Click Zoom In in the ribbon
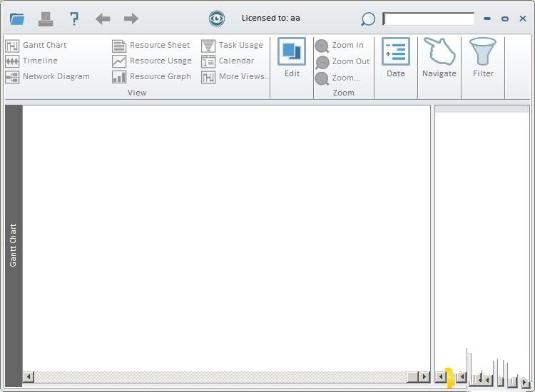This screenshot has width=535, height=392. tap(340, 45)
